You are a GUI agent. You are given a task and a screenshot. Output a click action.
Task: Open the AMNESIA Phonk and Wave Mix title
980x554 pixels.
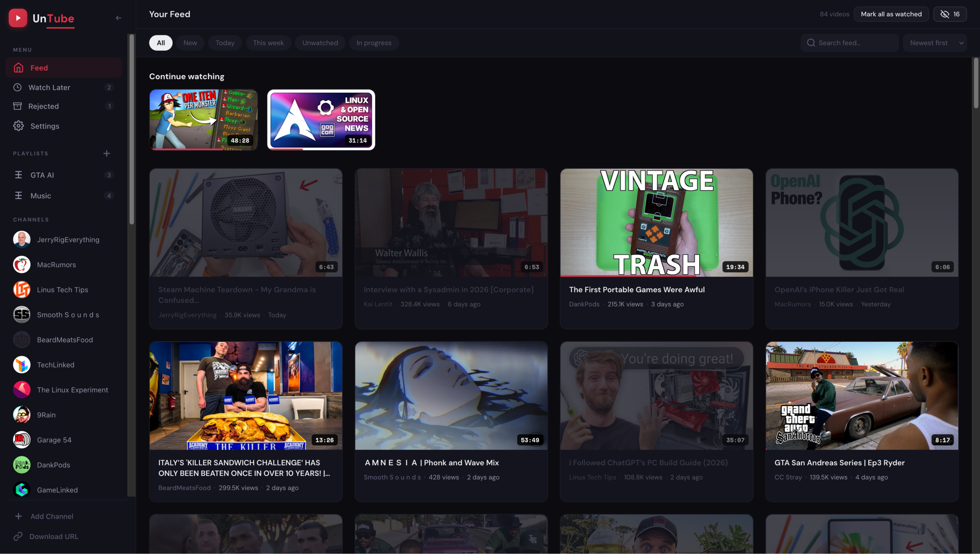(432, 463)
